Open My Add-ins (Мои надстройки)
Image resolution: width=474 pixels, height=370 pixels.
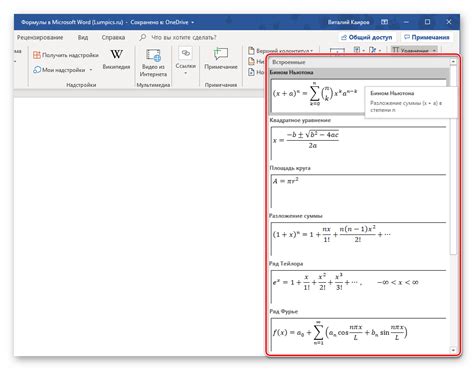pyautogui.click(x=59, y=70)
